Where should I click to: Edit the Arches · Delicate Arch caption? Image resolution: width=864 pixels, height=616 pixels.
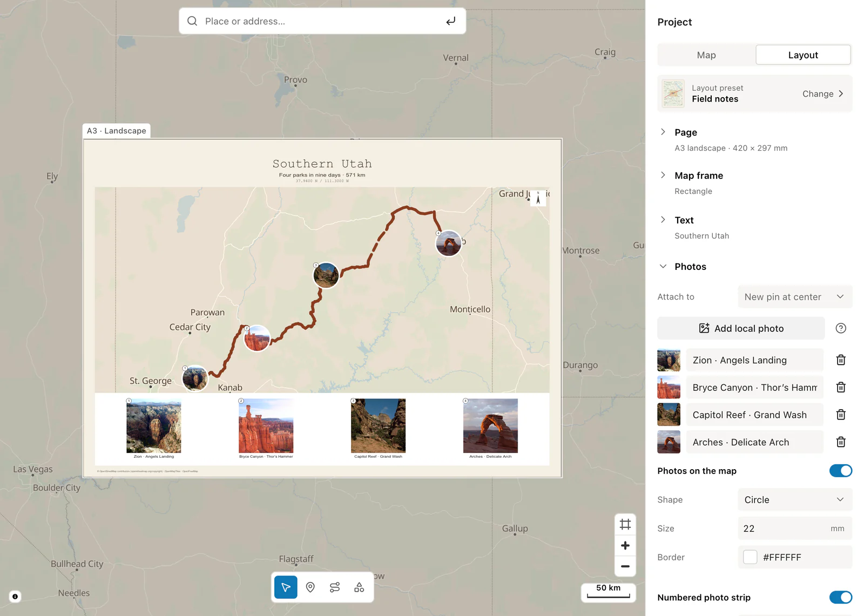[754, 442]
